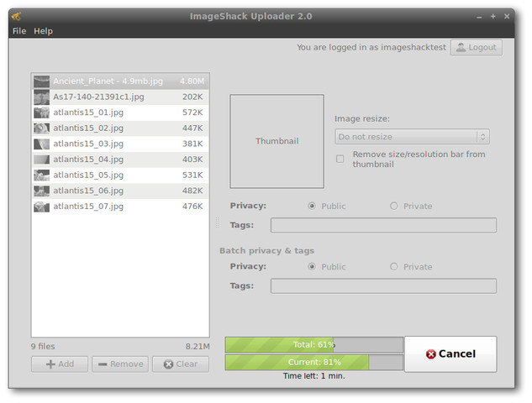Open the File menu

[x=19, y=31]
